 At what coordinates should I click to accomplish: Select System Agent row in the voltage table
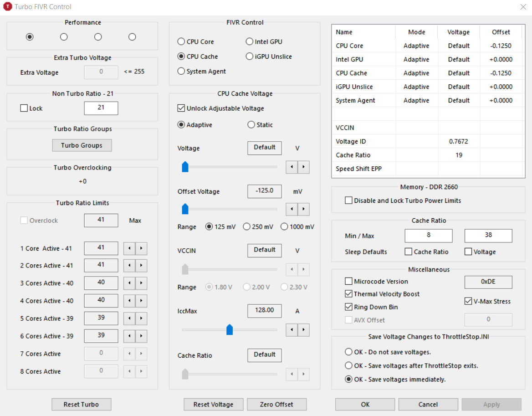coord(428,100)
